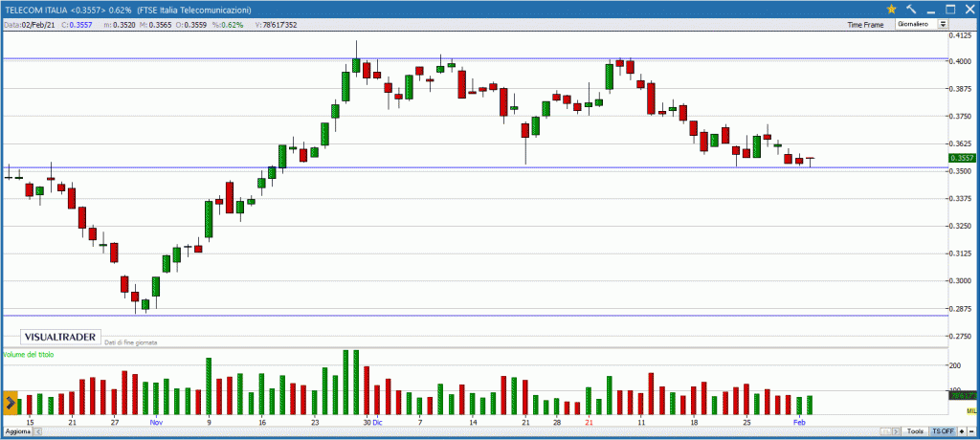This screenshot has height=440, width=980.
Task: Click the V:78'617'352 volume value
Action: (276, 25)
